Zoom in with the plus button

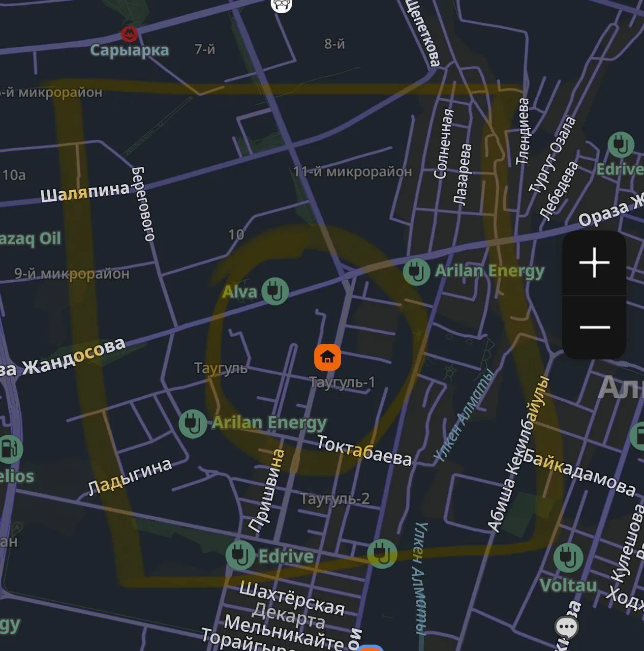594,263
